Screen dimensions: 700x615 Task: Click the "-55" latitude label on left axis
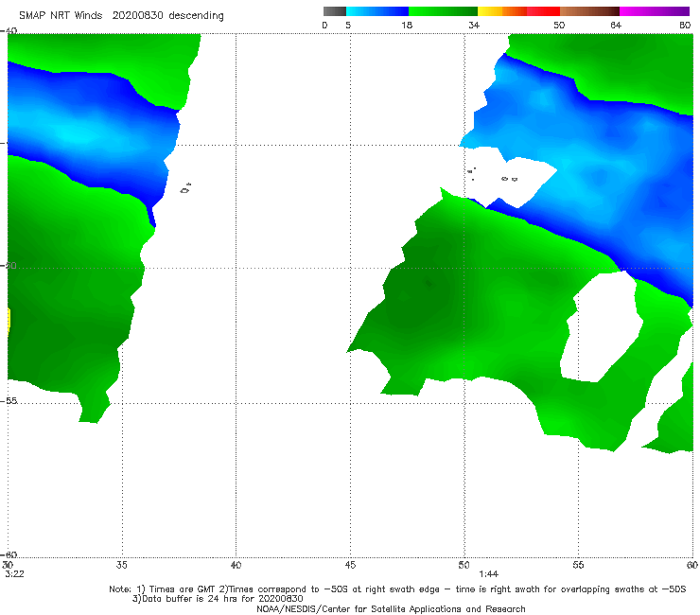click(9, 401)
